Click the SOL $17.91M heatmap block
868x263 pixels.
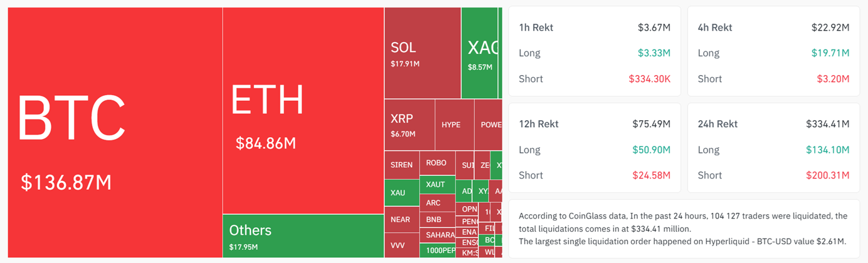(x=422, y=53)
